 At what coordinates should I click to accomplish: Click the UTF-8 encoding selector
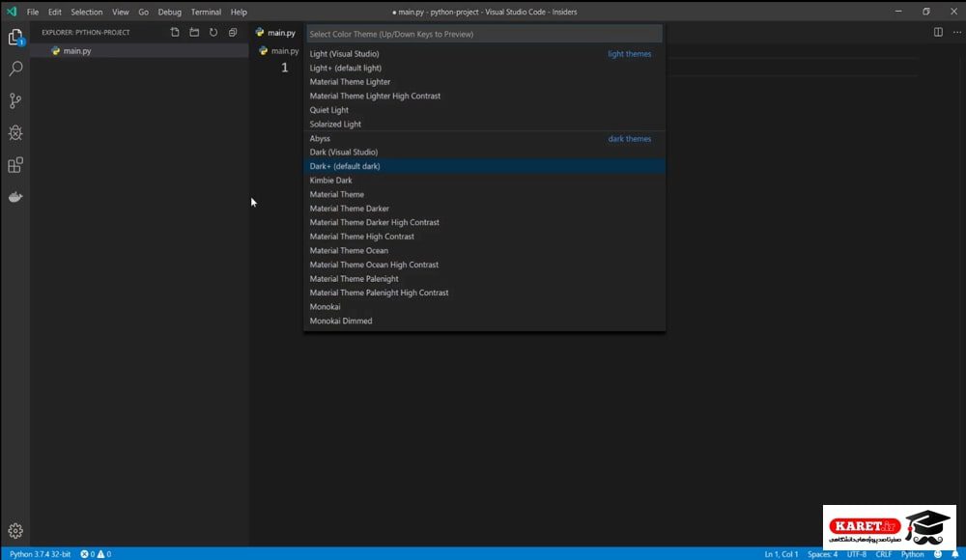tap(856, 554)
